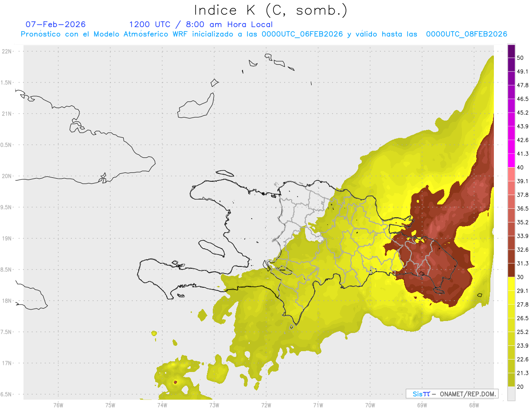Click the "68W" longitude label
The height and width of the screenshot is (411, 532).
(x=473, y=405)
